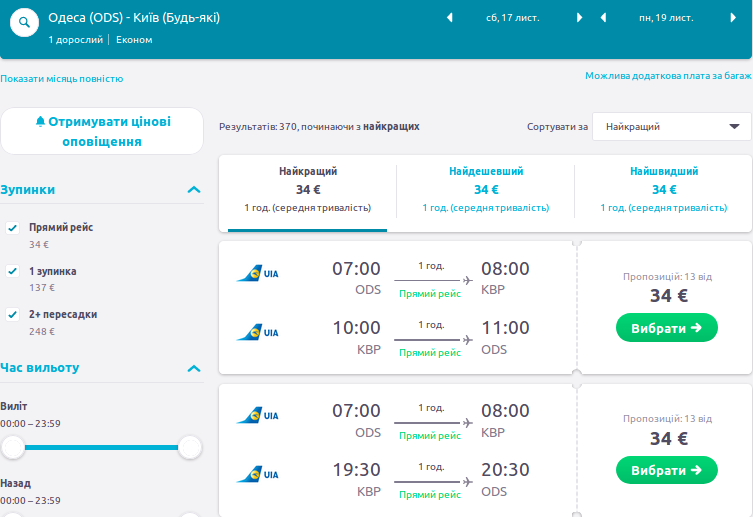Click UIA airline logo on 07:00 flight
The image size is (753, 517).
pos(257,274)
